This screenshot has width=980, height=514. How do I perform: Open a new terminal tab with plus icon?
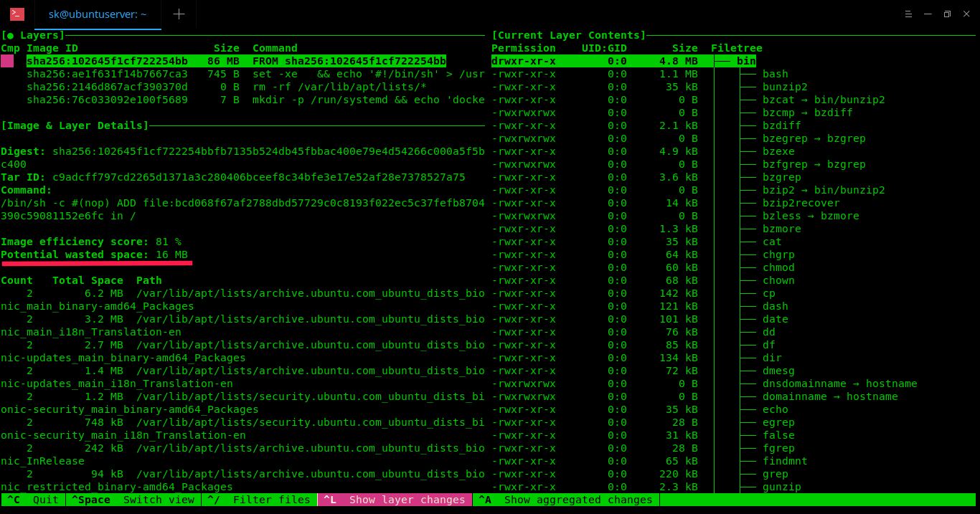[179, 14]
